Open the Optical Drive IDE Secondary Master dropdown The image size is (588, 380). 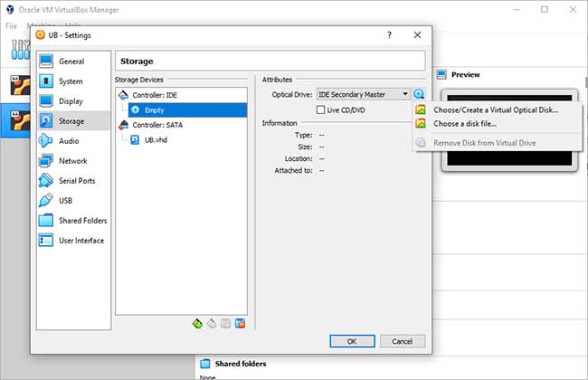click(x=364, y=94)
